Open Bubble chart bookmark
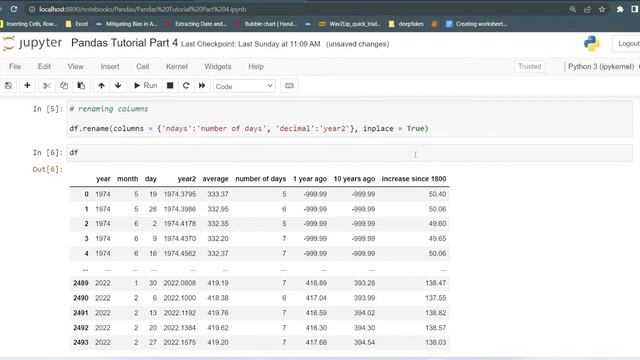Screen dimensions: 640x360 click(266, 24)
